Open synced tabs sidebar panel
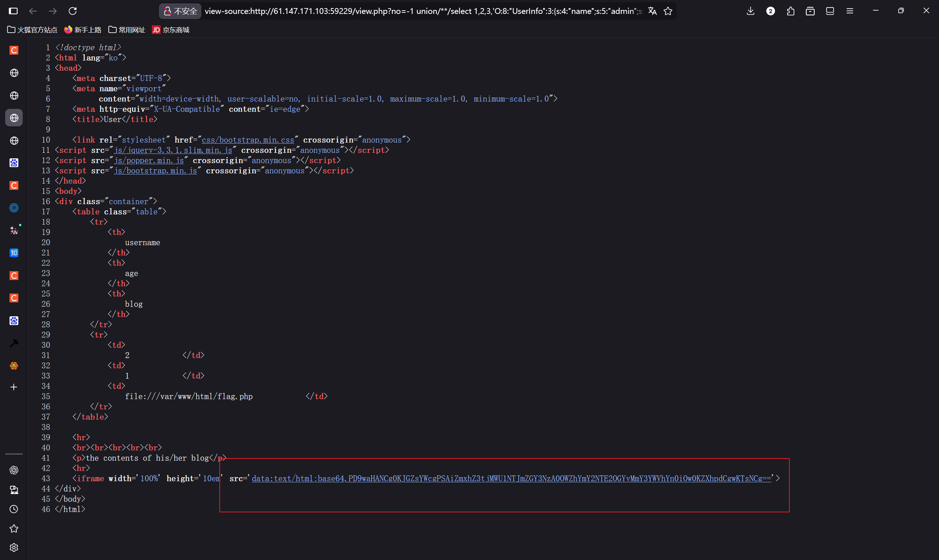 (x=14, y=490)
